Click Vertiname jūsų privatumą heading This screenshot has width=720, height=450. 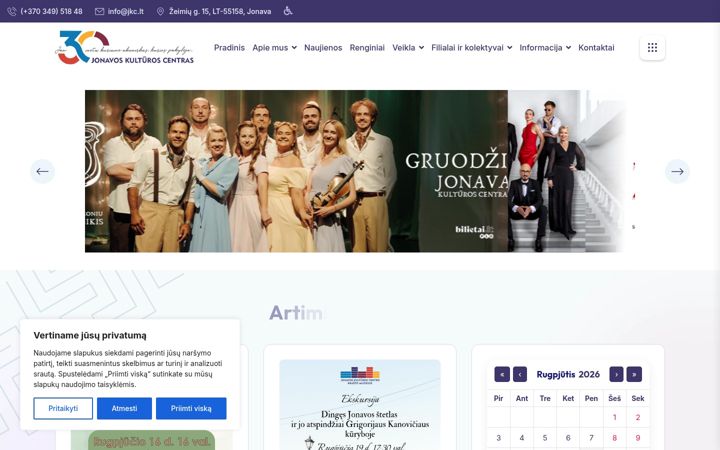(90, 336)
